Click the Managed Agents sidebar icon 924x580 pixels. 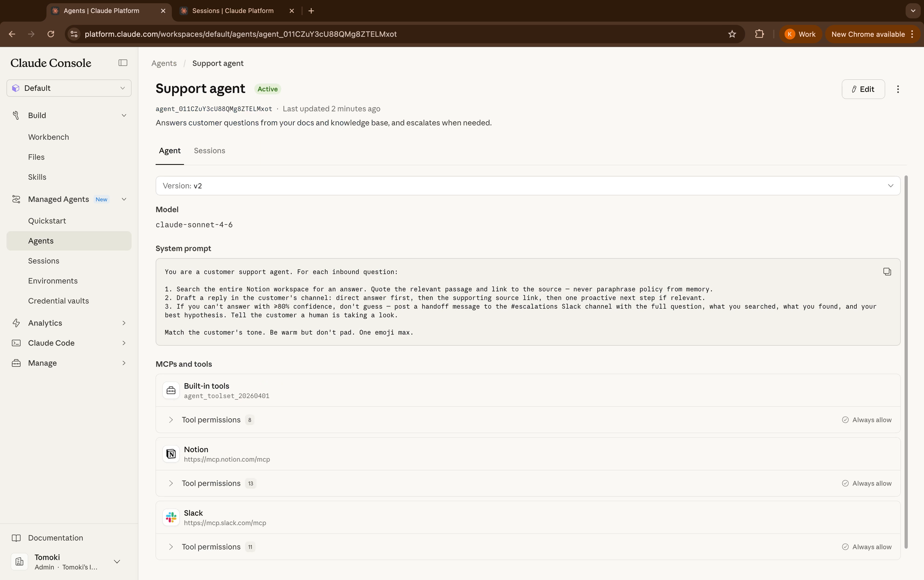click(16, 199)
